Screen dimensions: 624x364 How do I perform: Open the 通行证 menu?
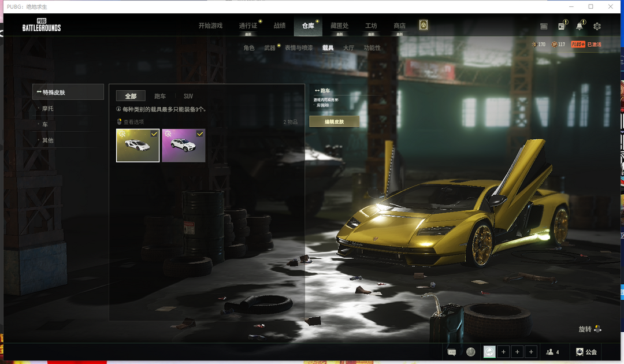coord(248,25)
